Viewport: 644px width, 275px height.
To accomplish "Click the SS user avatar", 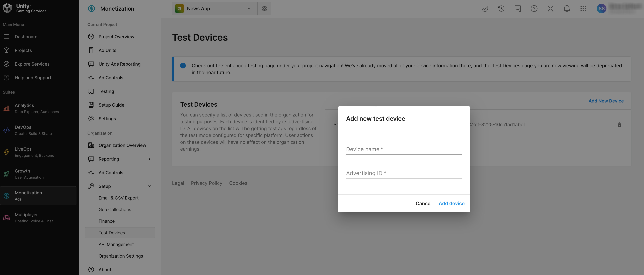I will pos(602,9).
